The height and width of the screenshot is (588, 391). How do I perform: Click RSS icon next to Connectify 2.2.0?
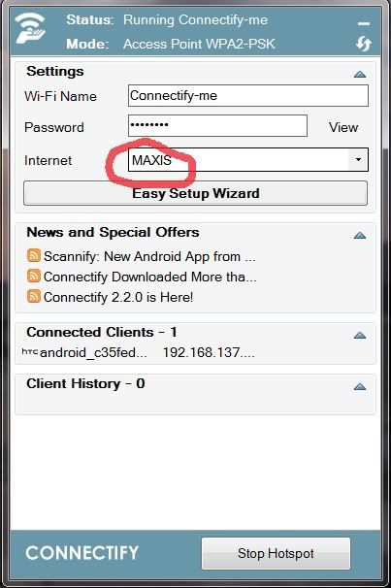(x=34, y=296)
